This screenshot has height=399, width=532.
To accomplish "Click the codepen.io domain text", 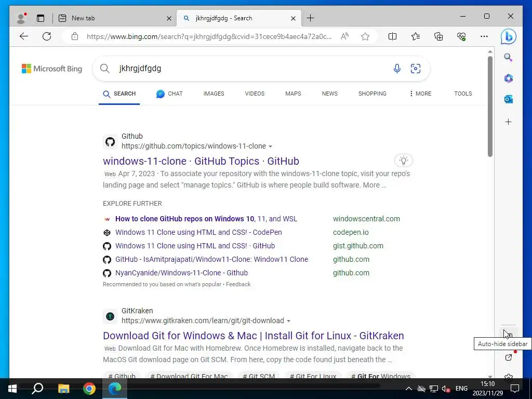I will pyautogui.click(x=351, y=232).
